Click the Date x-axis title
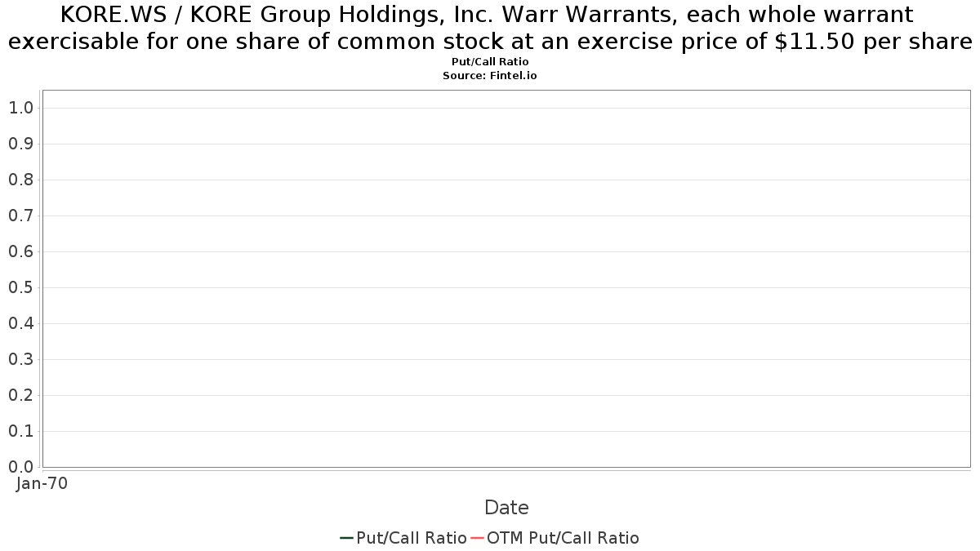This screenshot has height=551, width=980. click(x=506, y=508)
